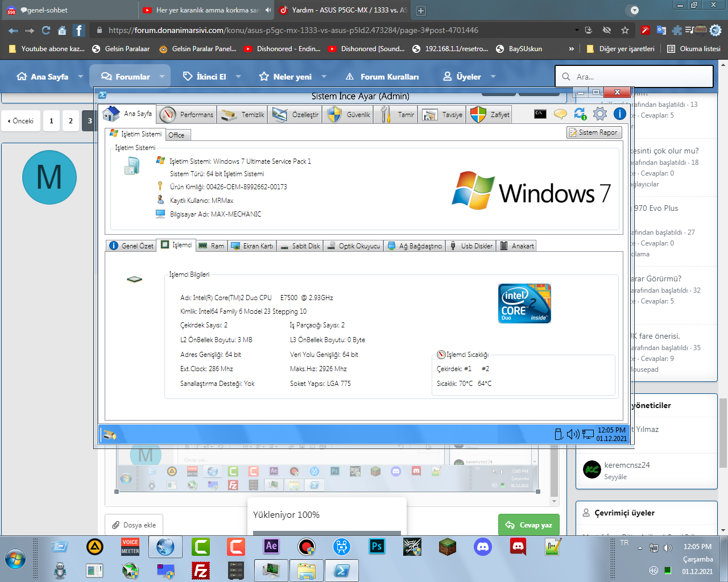Go to the Önceki page

coord(21,121)
